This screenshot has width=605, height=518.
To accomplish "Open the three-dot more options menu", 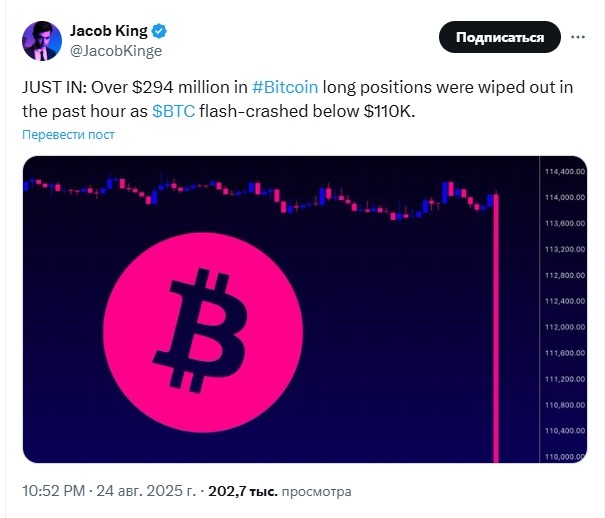I will coord(578,38).
